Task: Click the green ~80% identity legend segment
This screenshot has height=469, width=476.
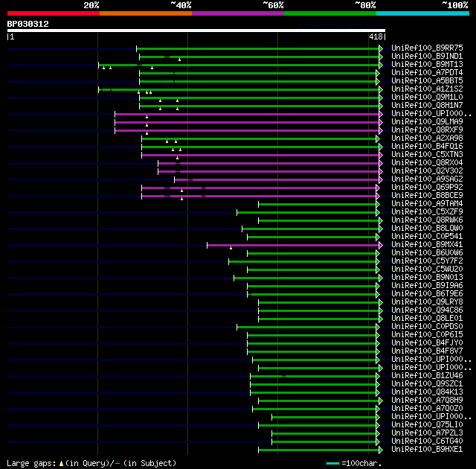Action: [330, 13]
